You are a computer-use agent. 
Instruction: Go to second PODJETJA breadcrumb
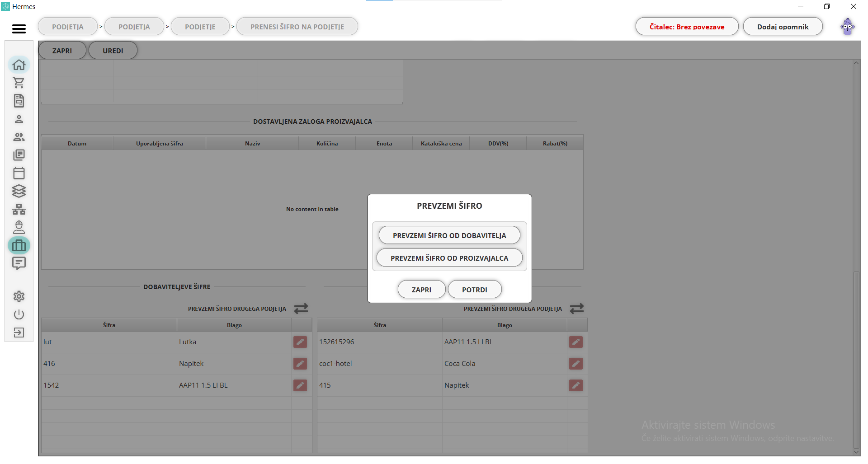point(134,27)
